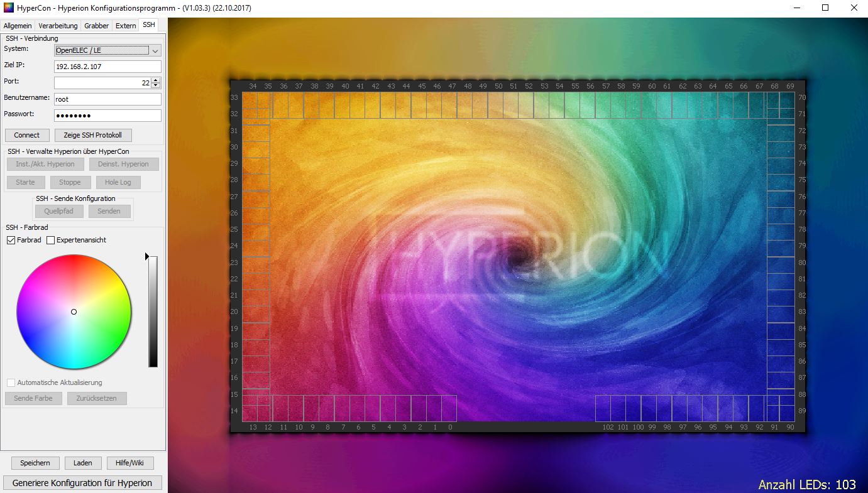Click into the Port number field
Image resolution: width=868 pixels, height=493 pixels.
(x=102, y=83)
